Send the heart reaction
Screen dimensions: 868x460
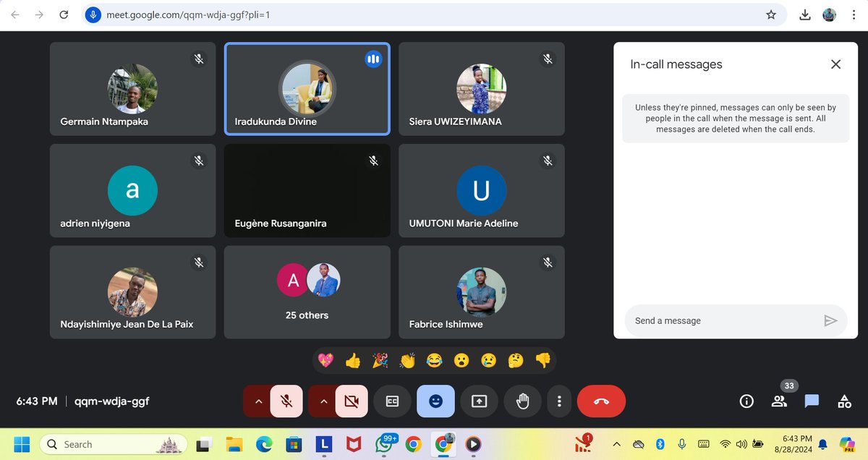[325, 359]
